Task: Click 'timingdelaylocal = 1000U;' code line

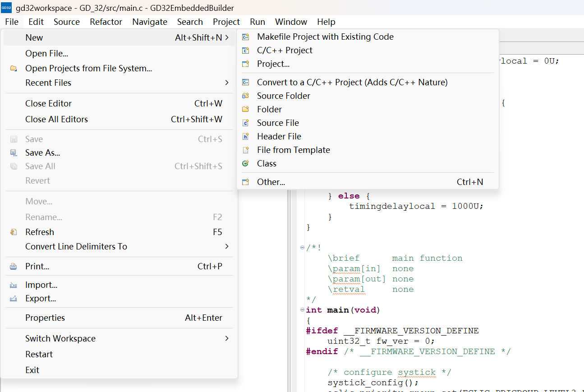Action: (416, 206)
